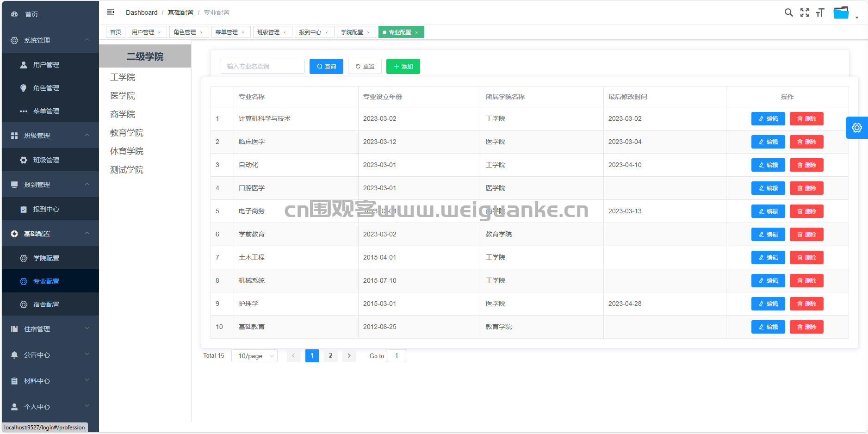Toggle fullscreen mode icon in header
This screenshot has width=868, height=434.
pyautogui.click(x=805, y=12)
